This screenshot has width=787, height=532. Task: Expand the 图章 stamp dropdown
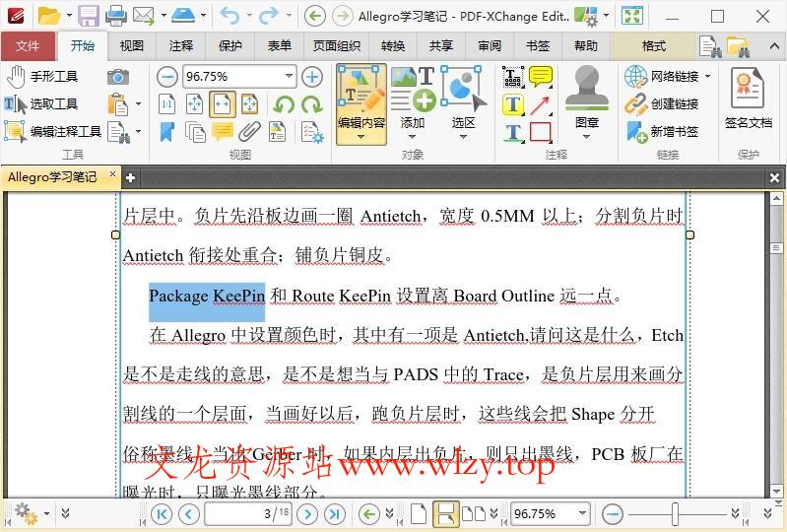[586, 137]
